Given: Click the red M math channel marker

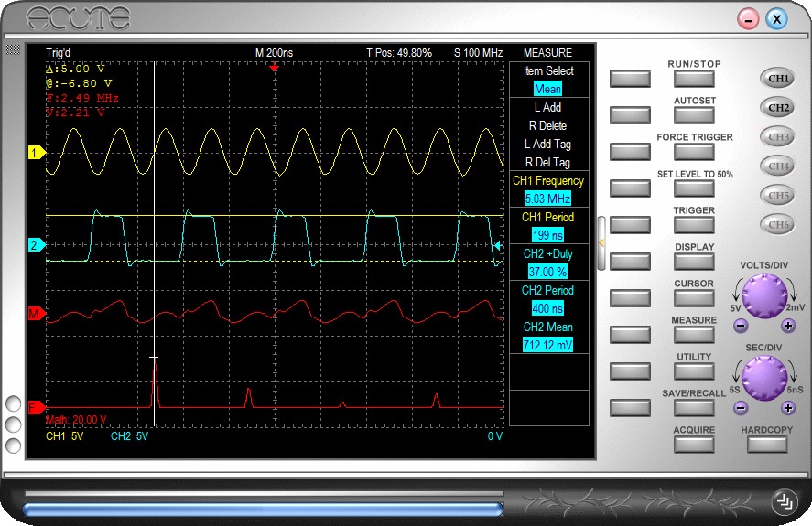Looking at the screenshot, I should coord(37,313).
